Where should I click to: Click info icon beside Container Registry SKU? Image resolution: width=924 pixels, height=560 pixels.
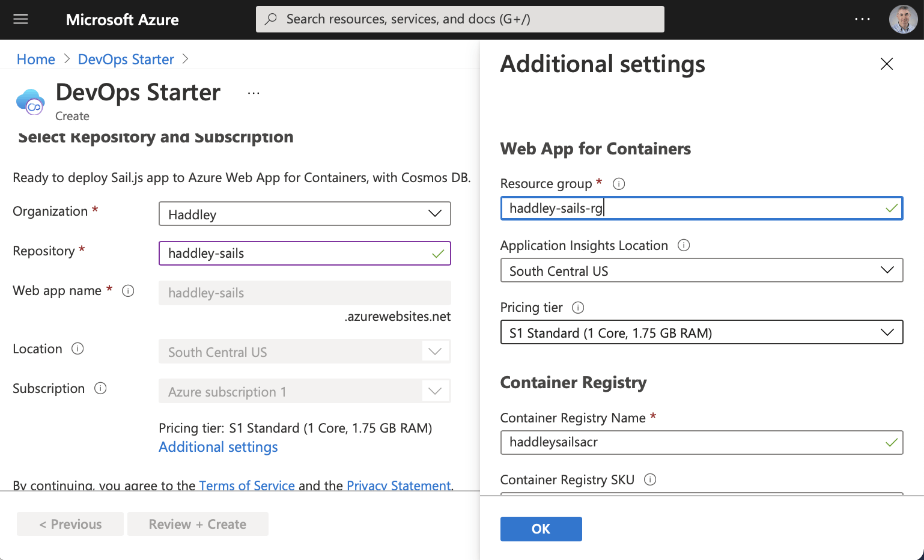coord(650,479)
